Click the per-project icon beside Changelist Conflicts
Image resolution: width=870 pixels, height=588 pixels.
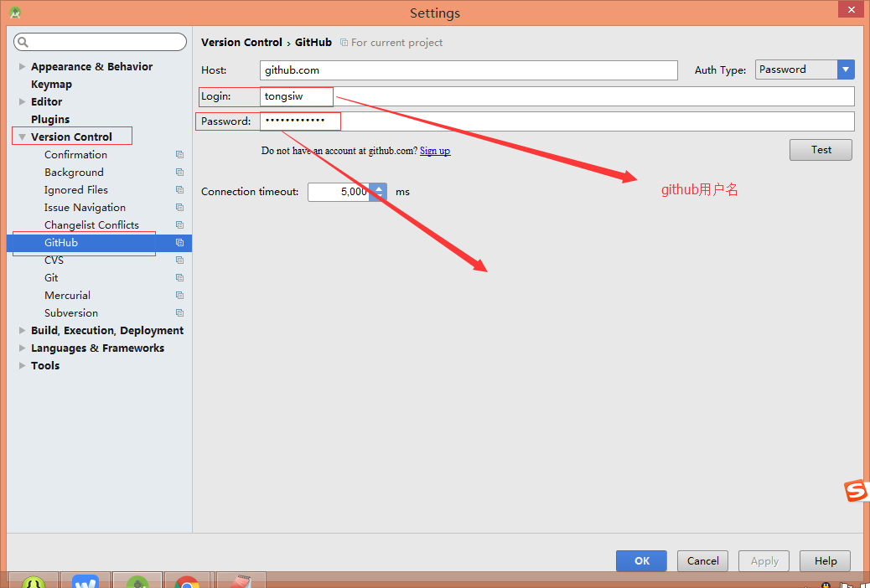[x=179, y=225]
